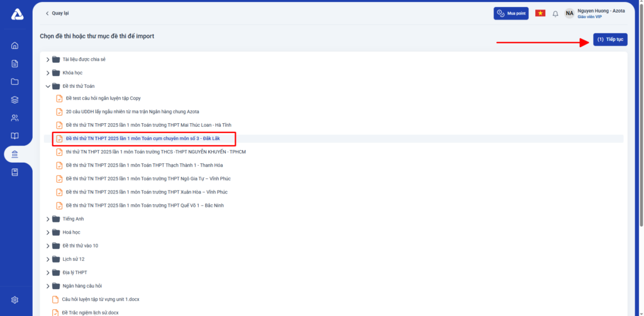Open the home icon in sidebar

tap(15, 45)
